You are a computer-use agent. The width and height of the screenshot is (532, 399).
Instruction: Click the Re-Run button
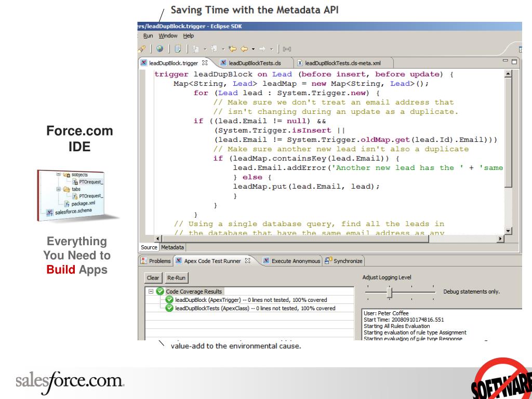coord(177,278)
